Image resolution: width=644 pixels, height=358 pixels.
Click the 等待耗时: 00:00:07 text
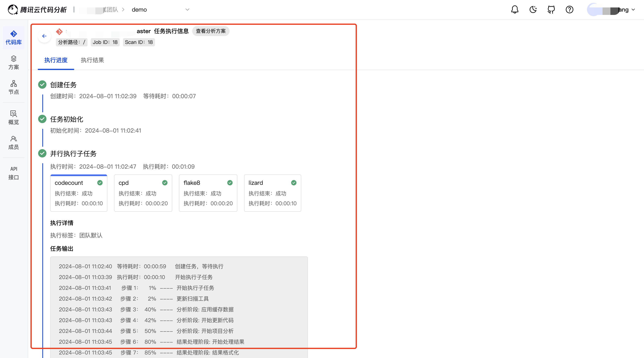169,96
